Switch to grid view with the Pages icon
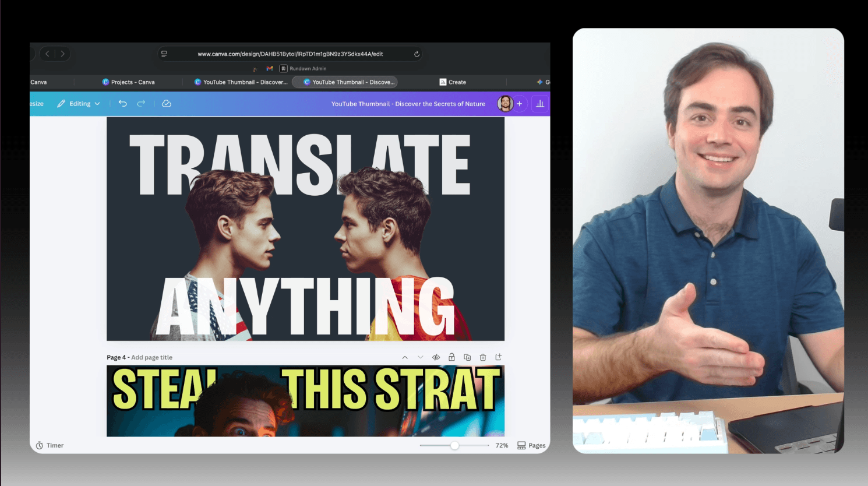Image resolution: width=868 pixels, height=486 pixels. tap(531, 445)
